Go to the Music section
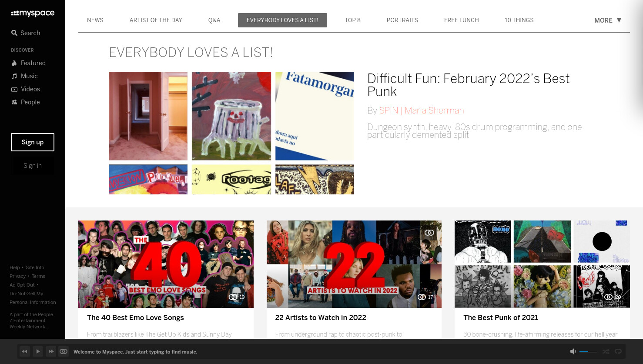Image resolution: width=643 pixels, height=364 pixels. click(x=24, y=76)
